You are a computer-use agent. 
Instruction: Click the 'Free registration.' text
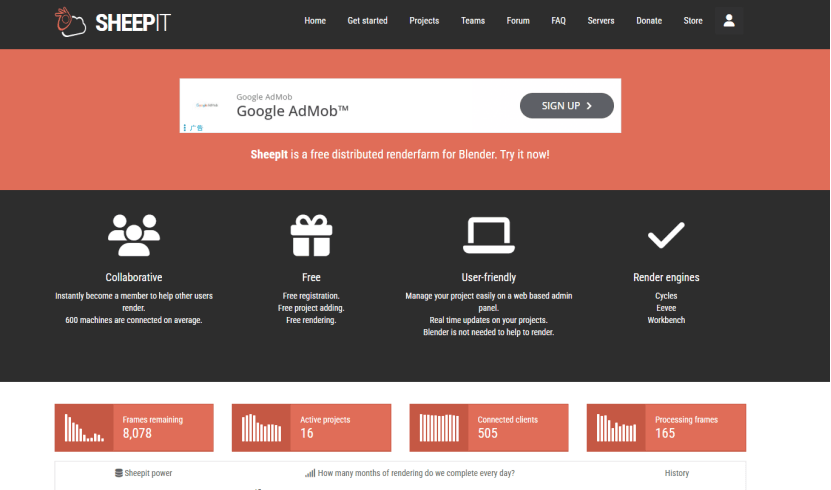point(311,296)
